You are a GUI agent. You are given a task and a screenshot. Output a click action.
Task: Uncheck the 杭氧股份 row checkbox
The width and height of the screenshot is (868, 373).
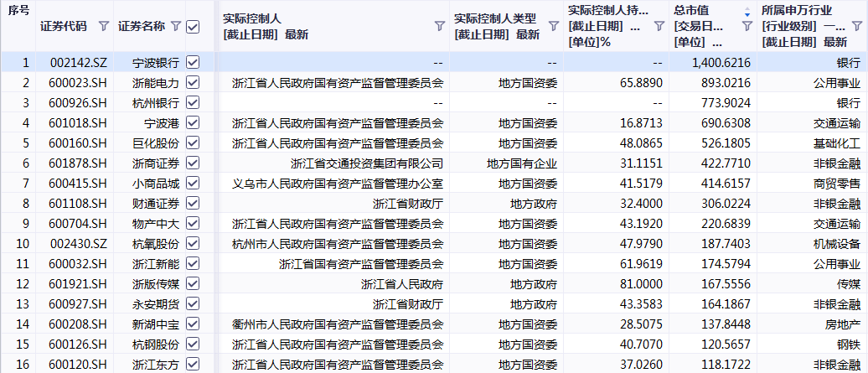193,243
